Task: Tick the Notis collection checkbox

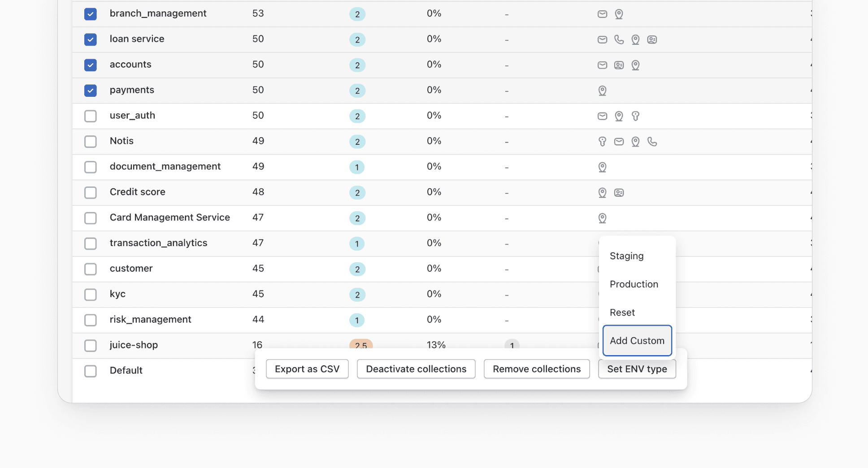Action: click(x=91, y=142)
